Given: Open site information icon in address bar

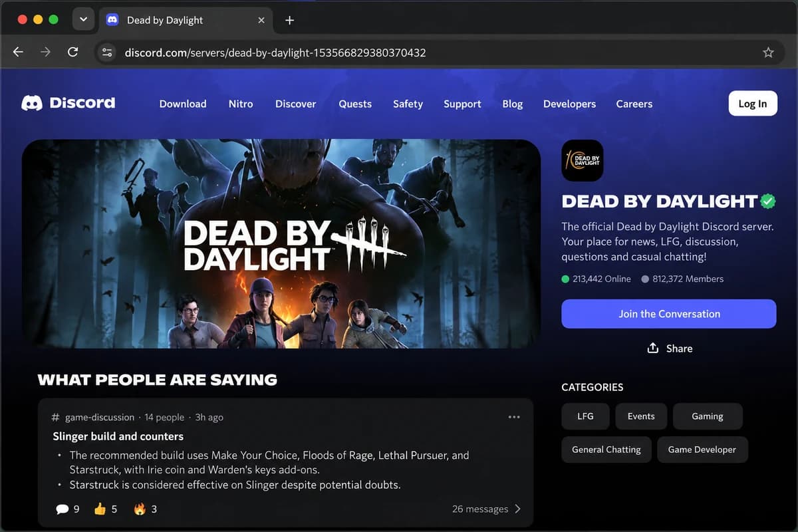Looking at the screenshot, I should [x=107, y=52].
